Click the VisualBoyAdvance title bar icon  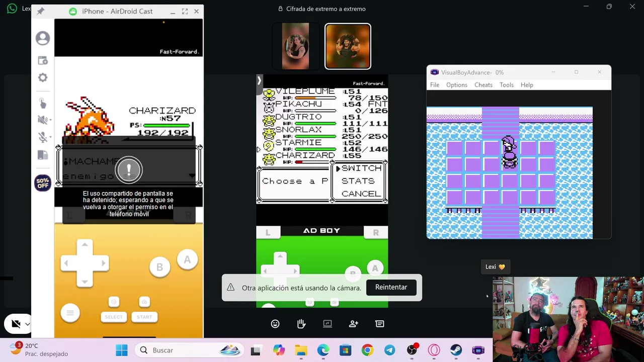(435, 72)
